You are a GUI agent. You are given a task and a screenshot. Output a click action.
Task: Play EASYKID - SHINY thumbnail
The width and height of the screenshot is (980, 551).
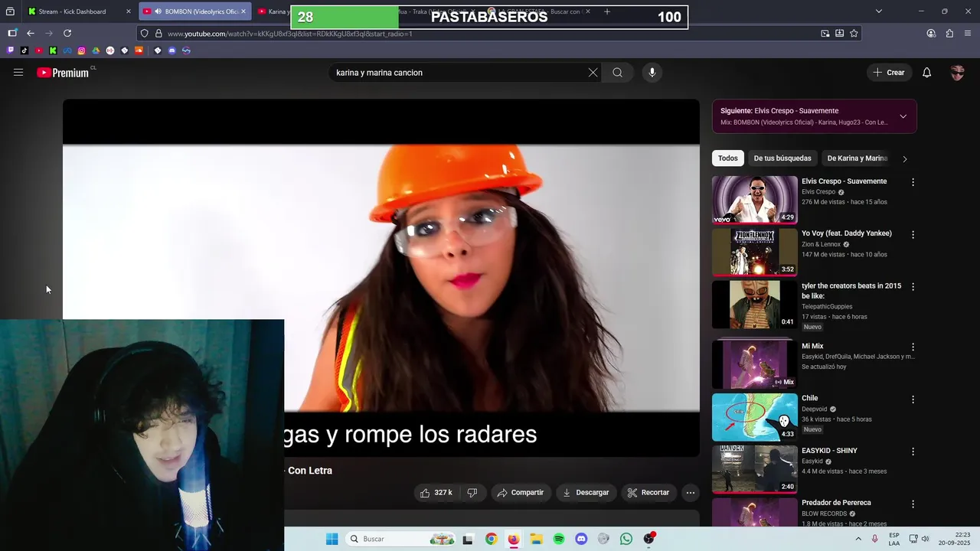[x=755, y=469]
